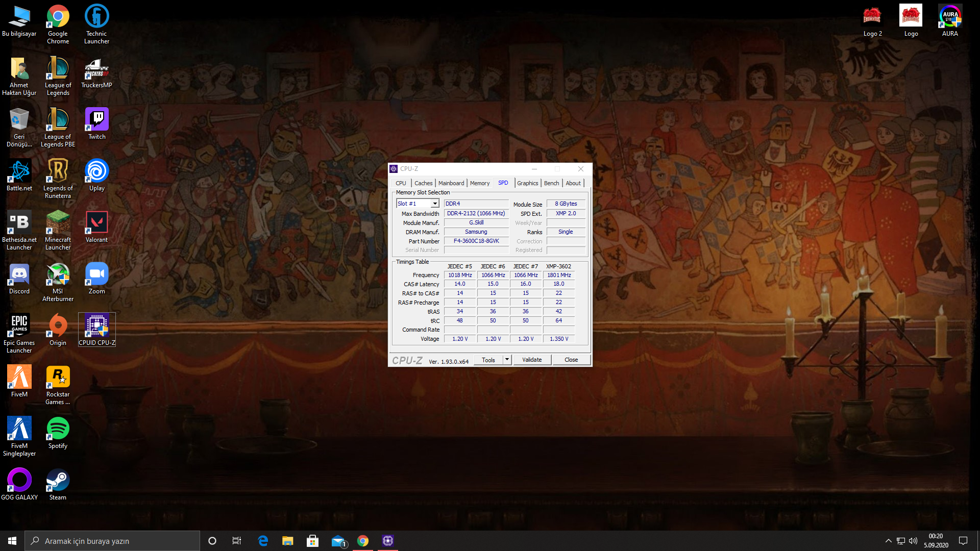Image resolution: width=980 pixels, height=551 pixels.
Task: Click the CPU-Z icon in the taskbar
Action: click(387, 541)
